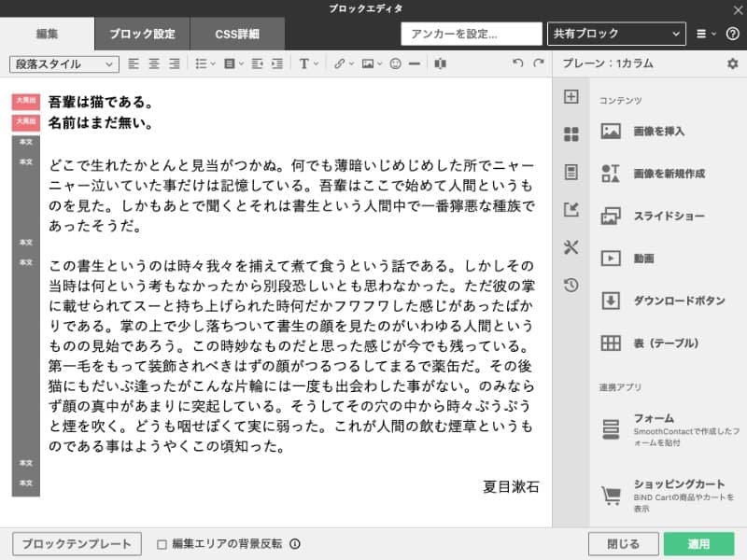Undo the last edit

point(518,63)
